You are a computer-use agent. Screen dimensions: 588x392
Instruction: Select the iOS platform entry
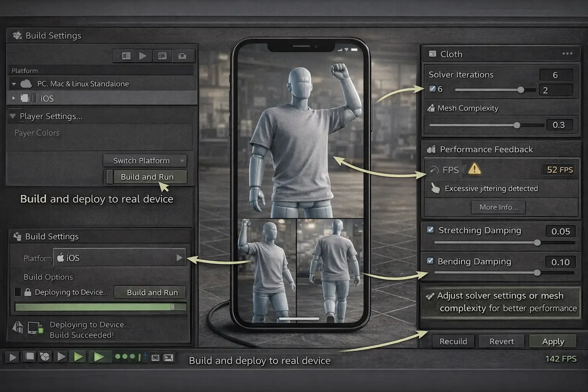coord(46,98)
